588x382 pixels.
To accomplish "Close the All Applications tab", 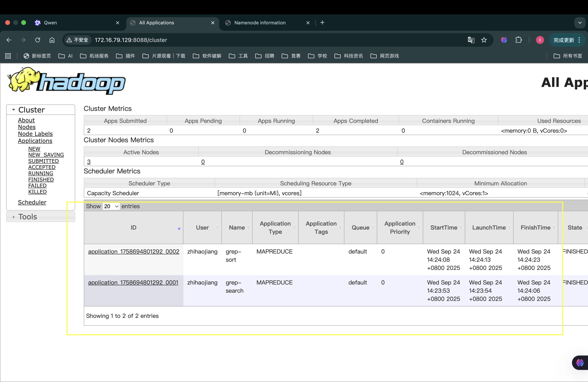I will click(x=213, y=23).
